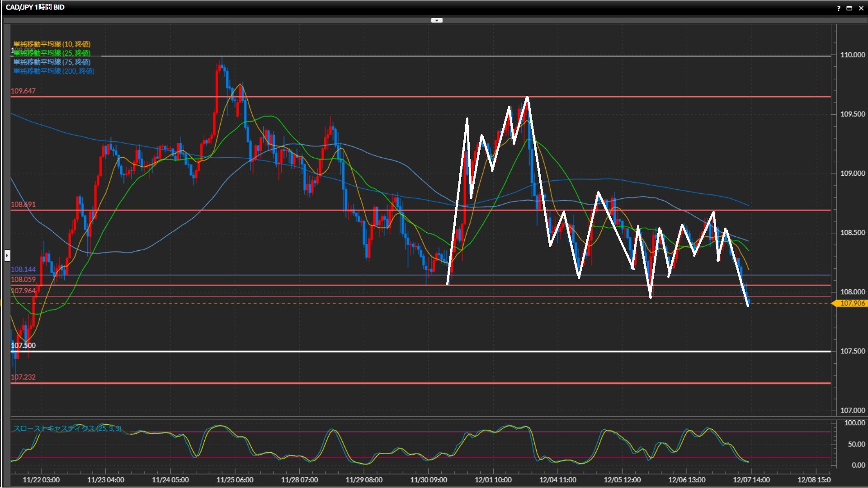Select the 108.144 blue line label
The width and height of the screenshot is (868, 488).
point(23,269)
